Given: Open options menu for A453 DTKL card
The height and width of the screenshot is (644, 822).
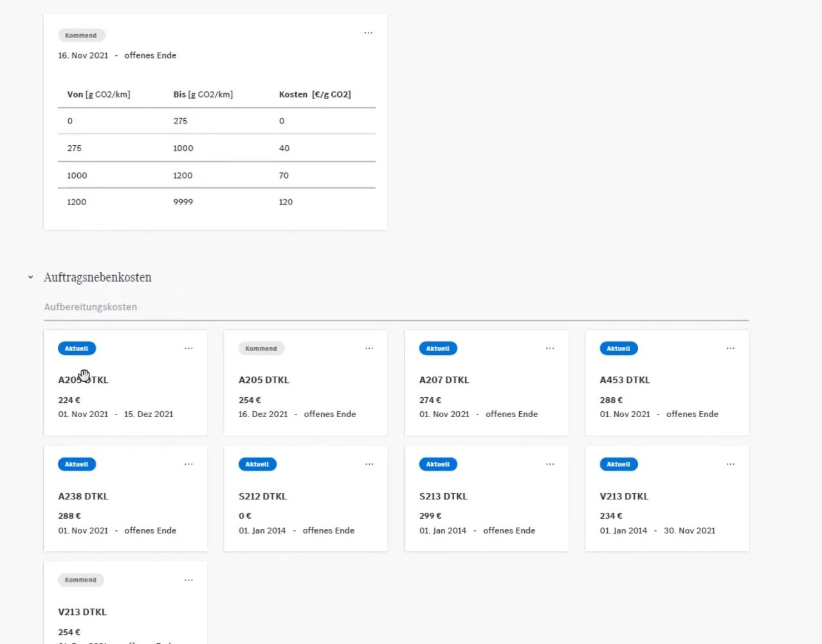Looking at the screenshot, I should coord(731,348).
